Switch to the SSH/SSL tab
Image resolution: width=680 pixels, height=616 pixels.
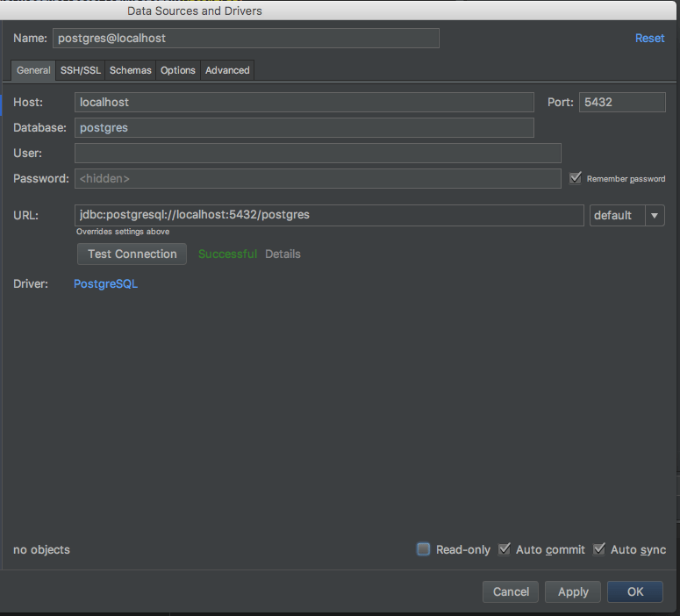pos(81,70)
